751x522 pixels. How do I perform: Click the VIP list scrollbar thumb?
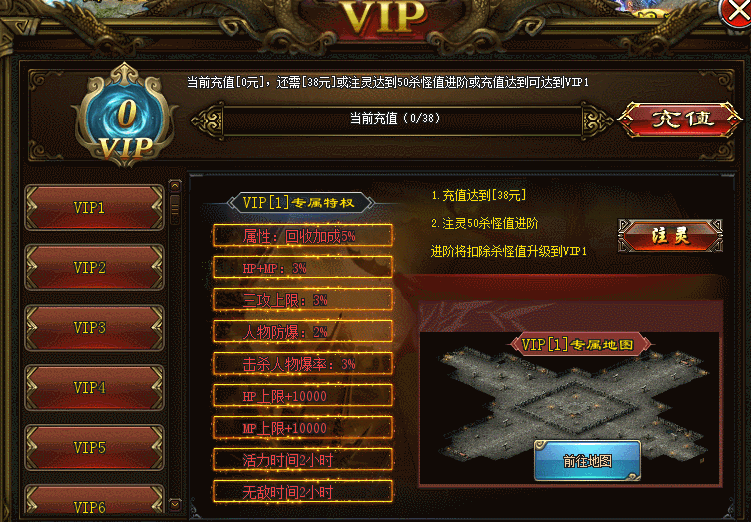pos(175,209)
